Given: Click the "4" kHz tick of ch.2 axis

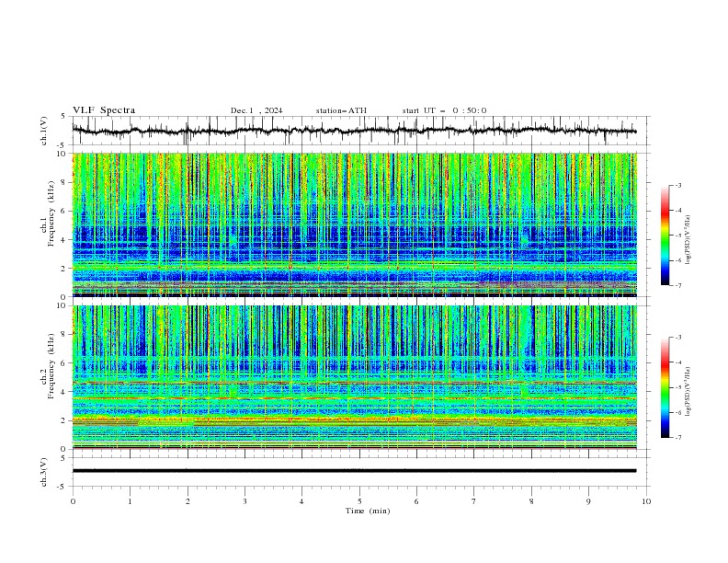Looking at the screenshot, I should click(63, 392).
